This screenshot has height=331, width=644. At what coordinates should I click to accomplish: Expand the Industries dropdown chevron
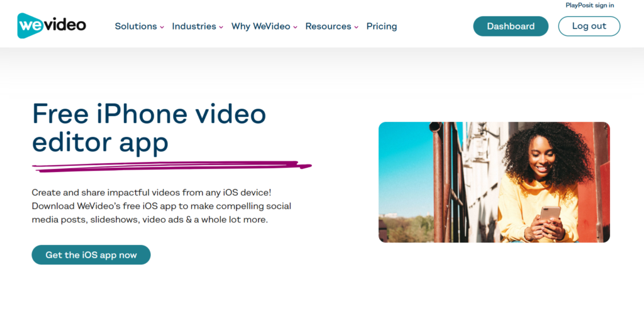[x=221, y=27]
